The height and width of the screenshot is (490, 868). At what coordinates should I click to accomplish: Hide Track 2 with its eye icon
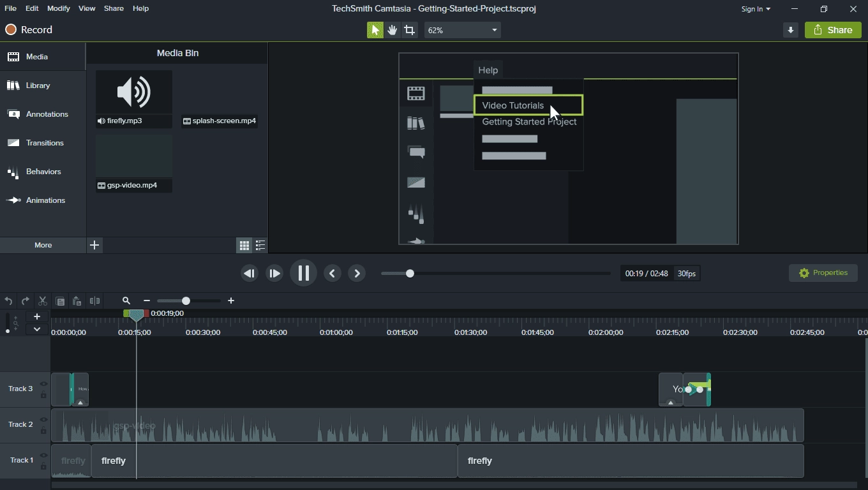(43, 420)
